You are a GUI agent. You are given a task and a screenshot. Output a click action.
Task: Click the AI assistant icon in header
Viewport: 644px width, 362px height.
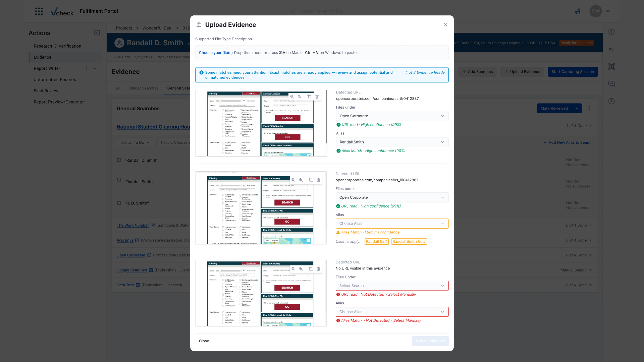click(578, 11)
